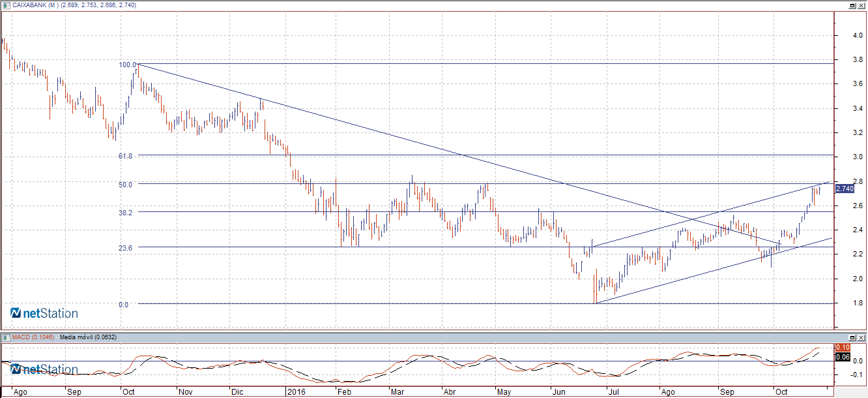Click the MACD value tag 0.10
868x398 pixels.
coord(842,348)
